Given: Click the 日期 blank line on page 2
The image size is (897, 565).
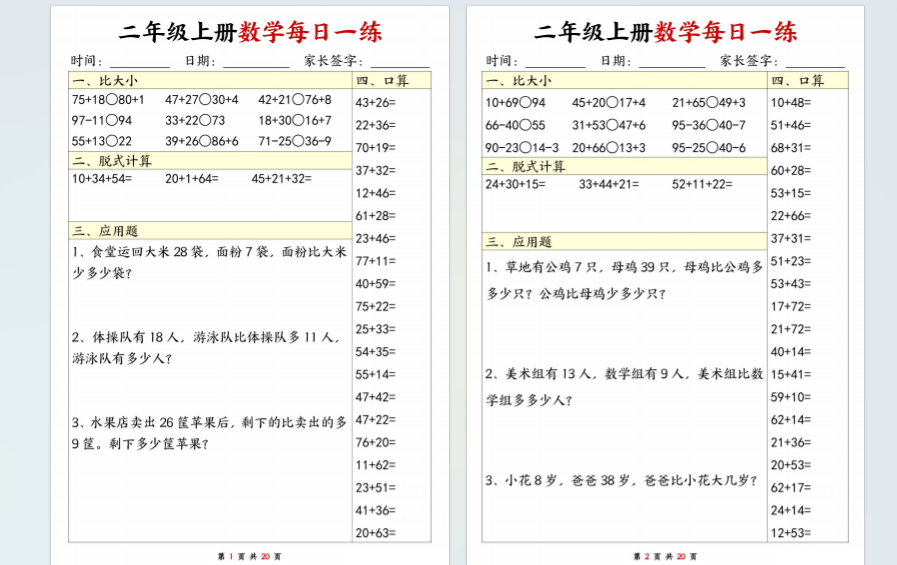Looking at the screenshot, I should [x=671, y=61].
